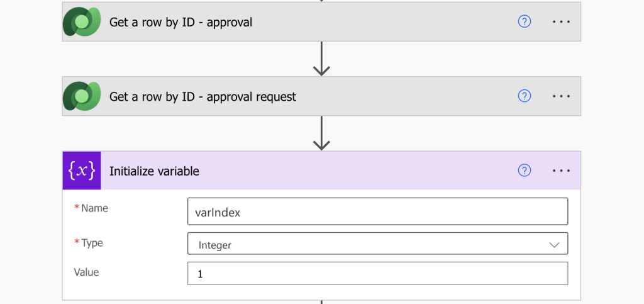
Task: Open help for the approval request step
Action: [525, 96]
